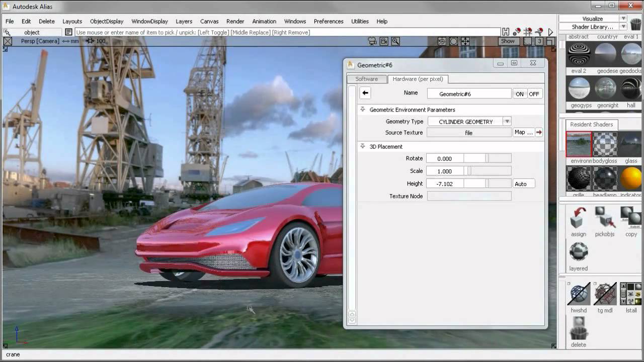The height and width of the screenshot is (362, 644).
Task: Click the 3 button in viewport bar
Action: (x=539, y=41)
